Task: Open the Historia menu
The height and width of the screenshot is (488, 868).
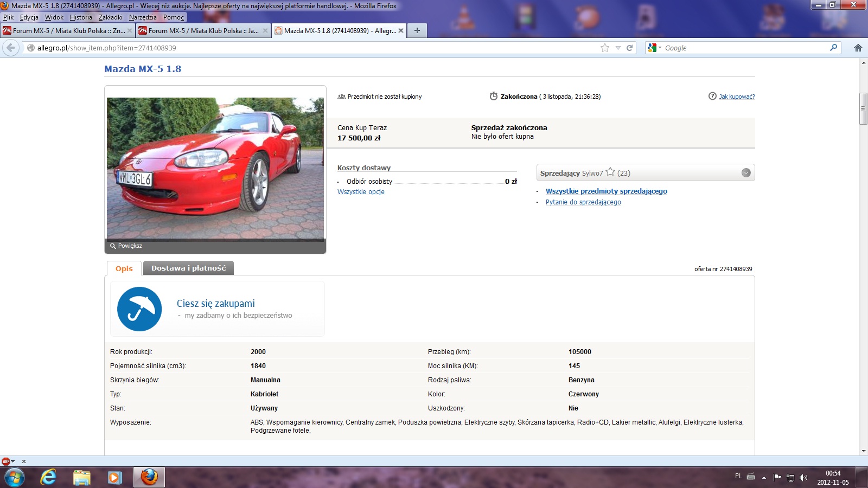Action: click(x=81, y=17)
